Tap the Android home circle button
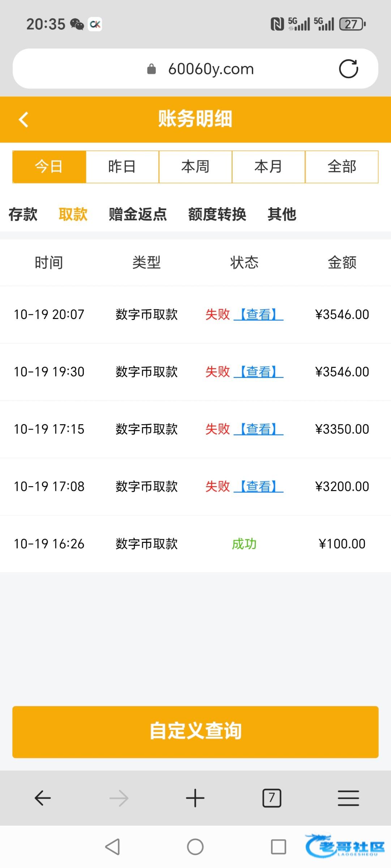Image resolution: width=391 pixels, height=868 pixels. pyautogui.click(x=195, y=847)
